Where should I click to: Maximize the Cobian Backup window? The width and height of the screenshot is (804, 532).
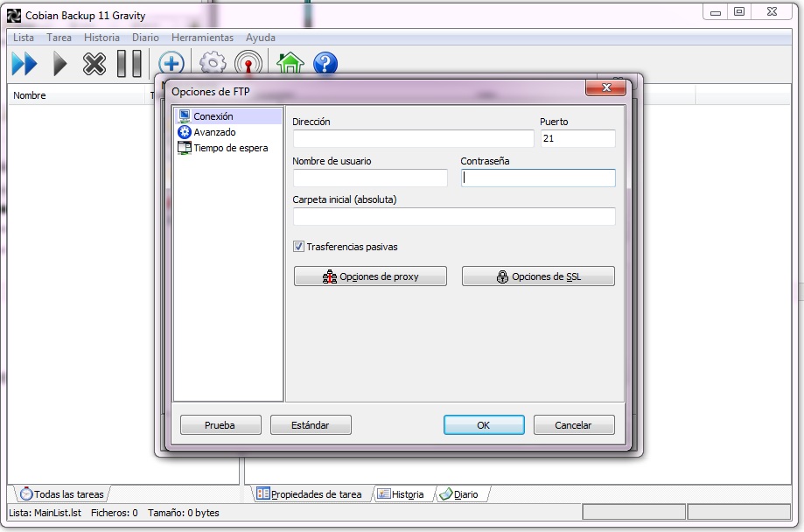click(739, 11)
